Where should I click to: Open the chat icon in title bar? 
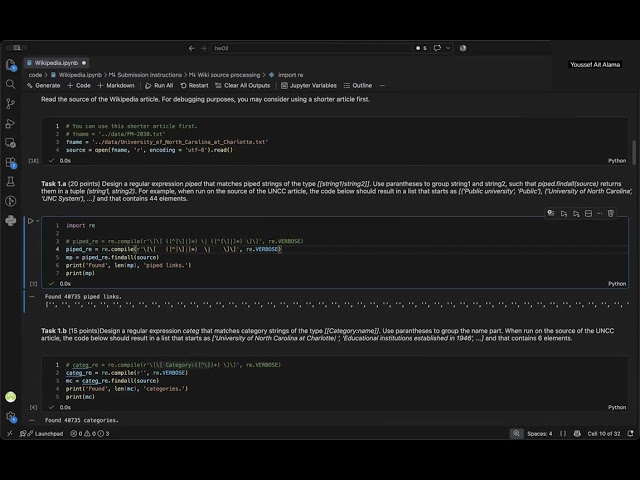(437, 48)
